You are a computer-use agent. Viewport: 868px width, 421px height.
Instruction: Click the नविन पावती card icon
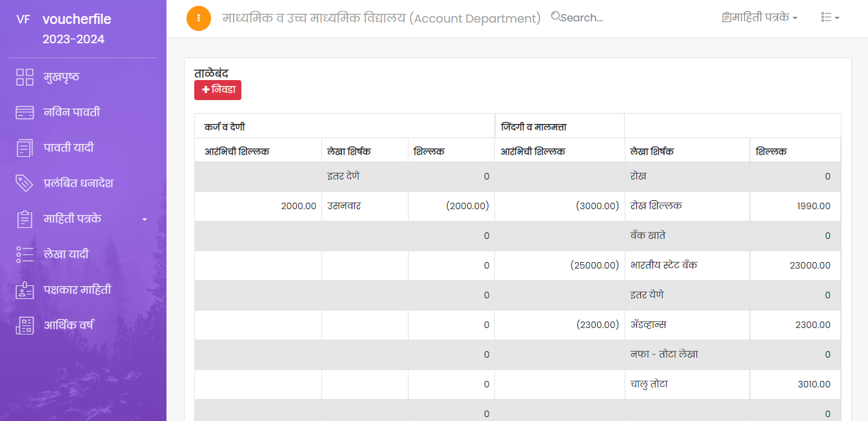coord(25,112)
